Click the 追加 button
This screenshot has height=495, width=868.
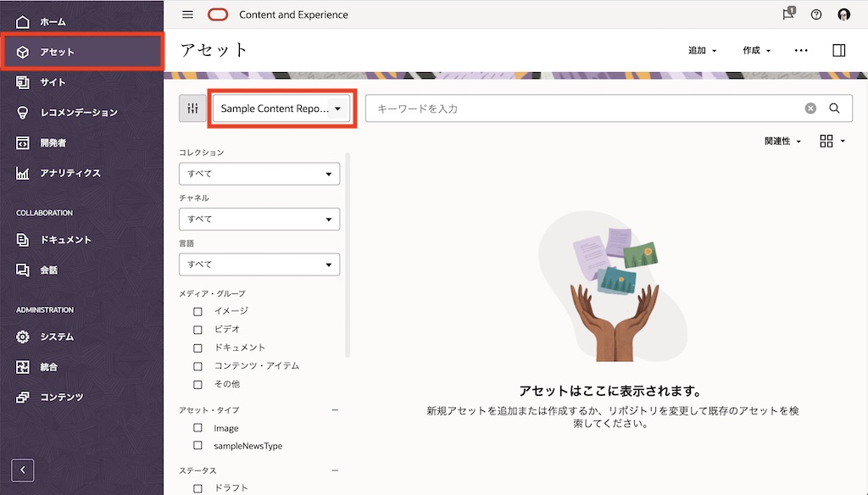[702, 51]
